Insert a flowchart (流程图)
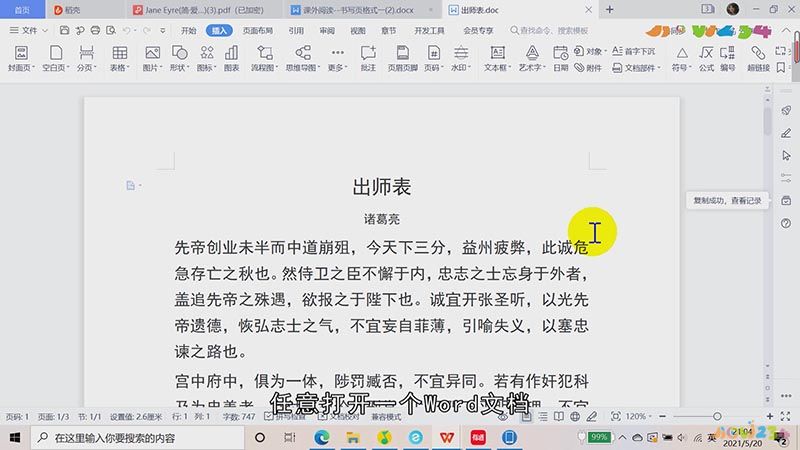Image resolution: width=800 pixels, height=450 pixels. 264,58
